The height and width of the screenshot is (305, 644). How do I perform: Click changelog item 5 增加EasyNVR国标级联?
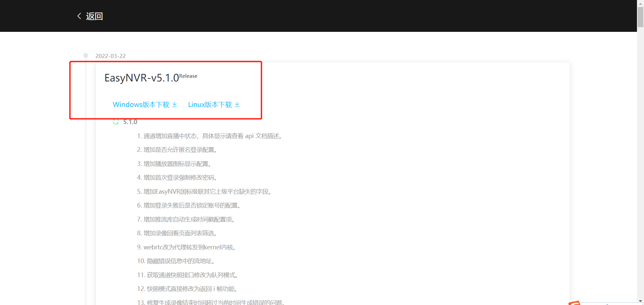point(205,192)
